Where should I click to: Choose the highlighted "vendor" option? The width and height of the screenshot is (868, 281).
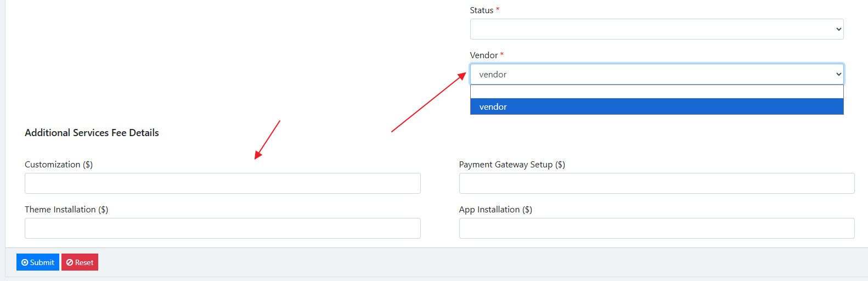656,106
